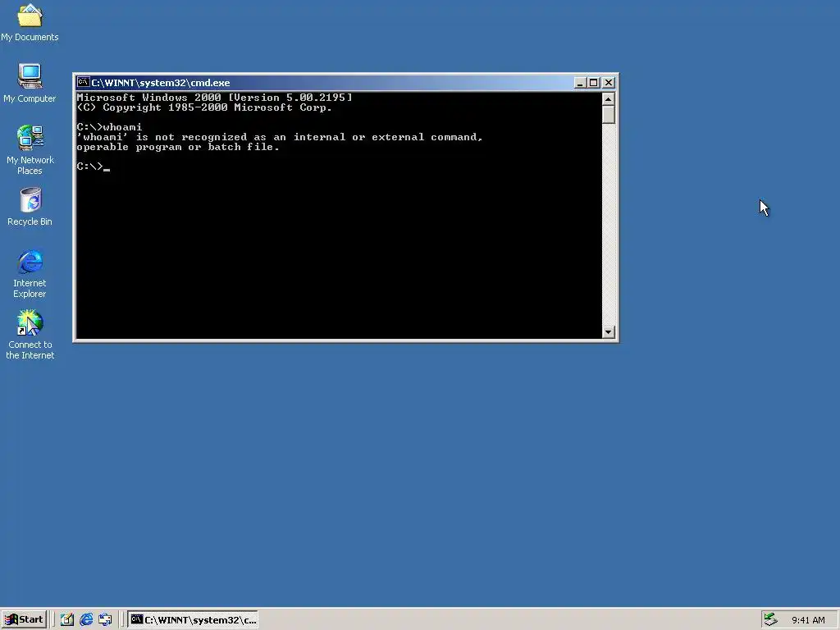
Task: Close the cmd.exe window
Action: 609,83
